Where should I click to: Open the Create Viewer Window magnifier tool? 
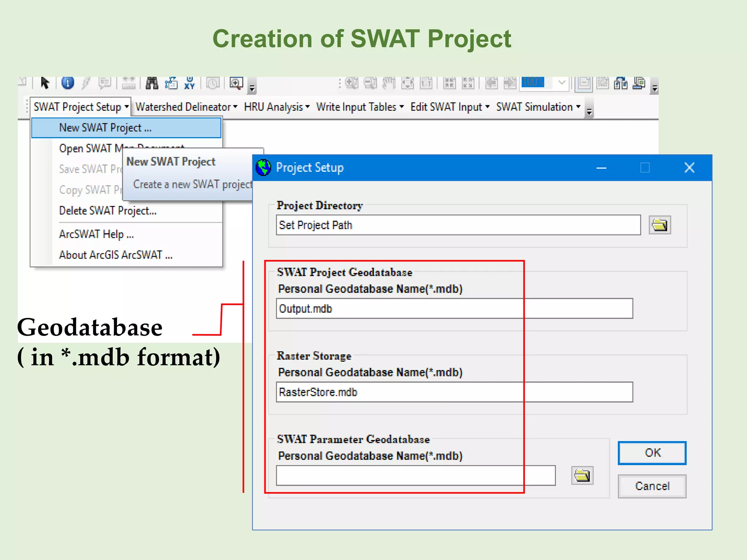(236, 83)
